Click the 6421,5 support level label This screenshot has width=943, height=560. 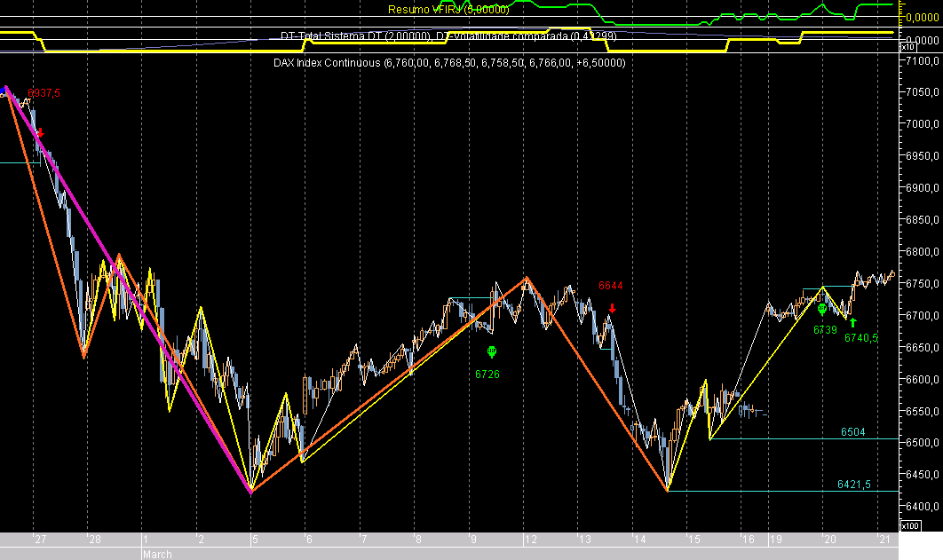click(x=855, y=485)
